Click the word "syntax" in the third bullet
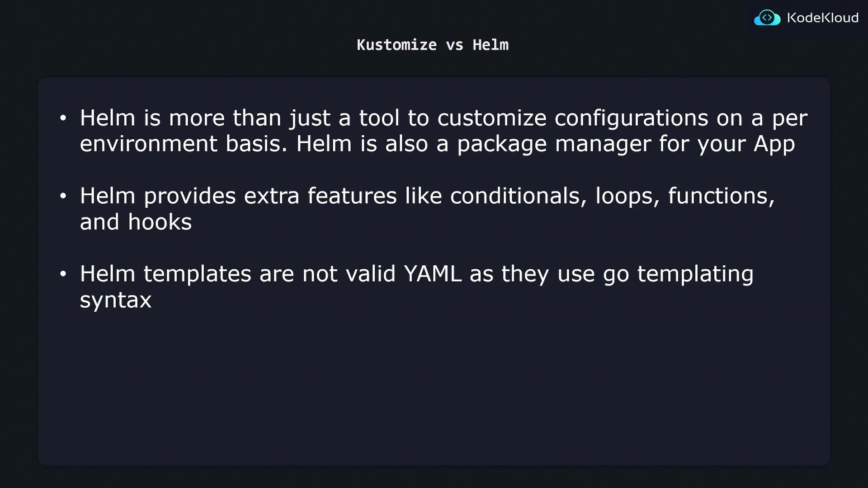This screenshot has width=868, height=488. [116, 300]
